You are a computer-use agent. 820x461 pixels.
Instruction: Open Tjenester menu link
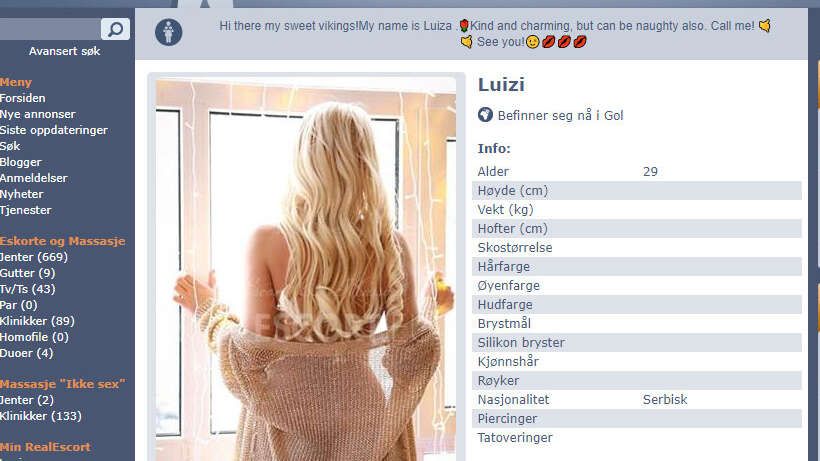(26, 210)
